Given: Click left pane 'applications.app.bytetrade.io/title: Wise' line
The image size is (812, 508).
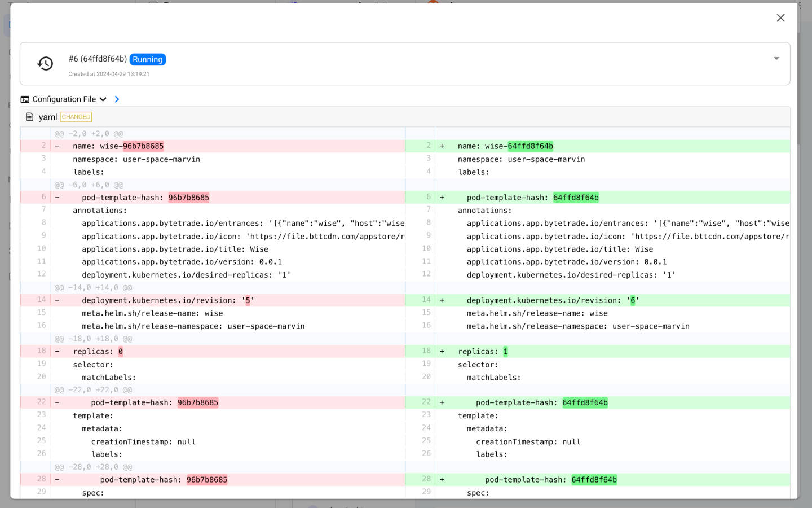Looking at the screenshot, I should pos(213,249).
